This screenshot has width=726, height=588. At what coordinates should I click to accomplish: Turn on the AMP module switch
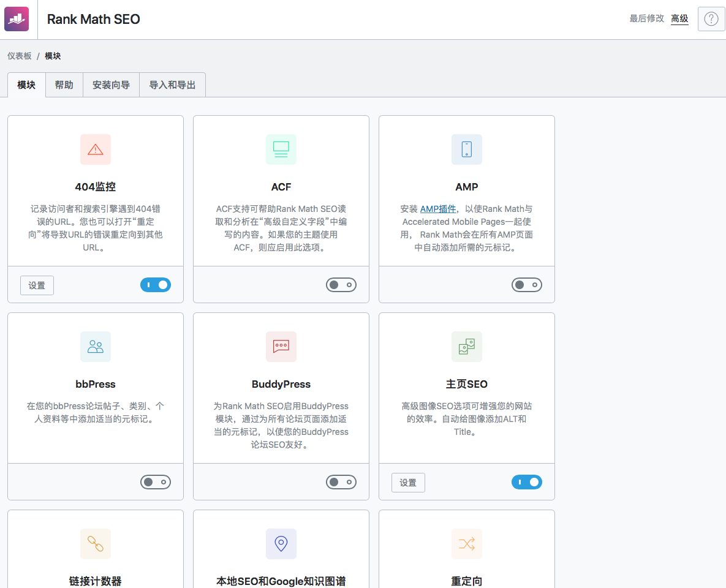click(x=527, y=285)
